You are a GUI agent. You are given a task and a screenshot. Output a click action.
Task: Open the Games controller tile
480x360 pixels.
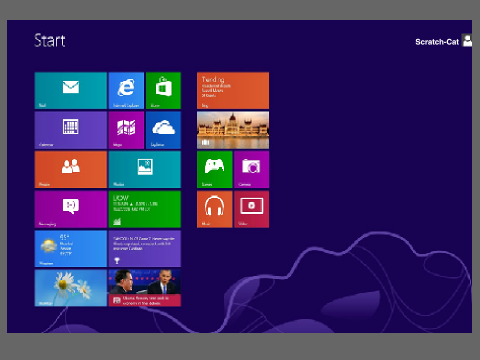point(215,170)
